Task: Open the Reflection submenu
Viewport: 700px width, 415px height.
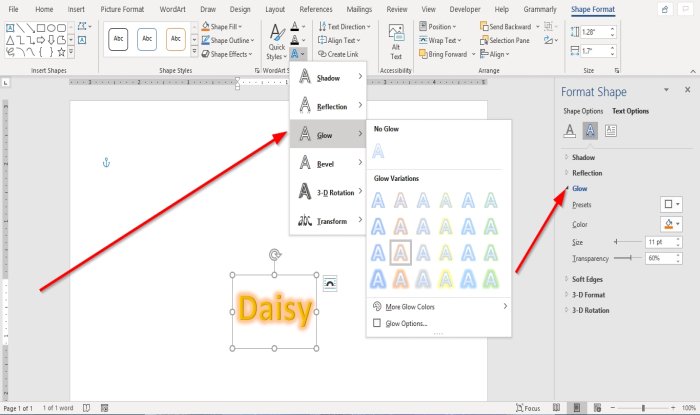Action: pyautogui.click(x=328, y=106)
